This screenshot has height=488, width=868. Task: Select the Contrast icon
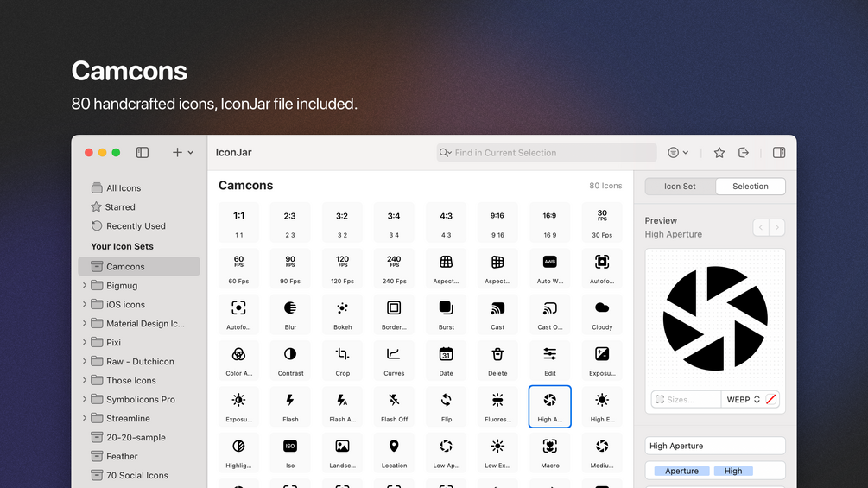(x=290, y=361)
